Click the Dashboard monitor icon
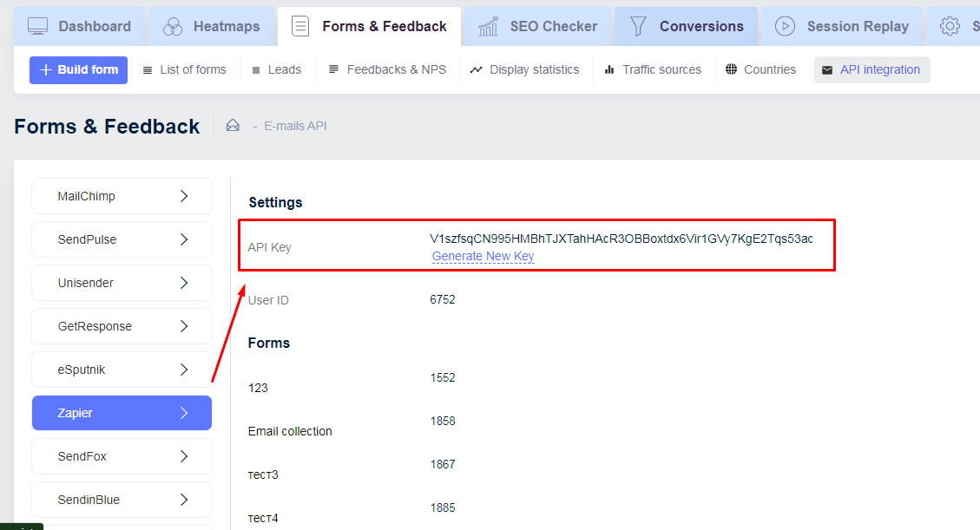 click(x=38, y=26)
